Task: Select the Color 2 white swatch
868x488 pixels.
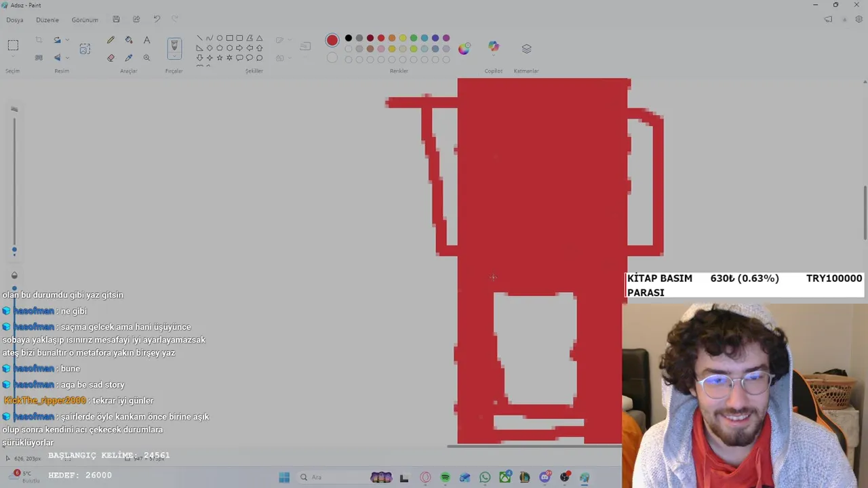Action: (x=332, y=58)
